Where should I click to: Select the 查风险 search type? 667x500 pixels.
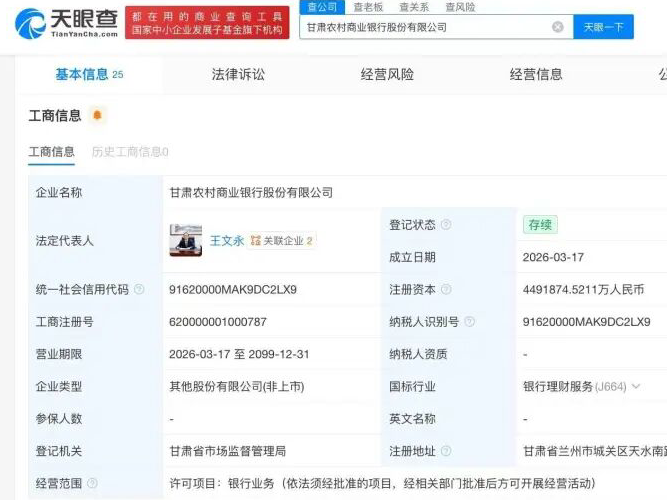pos(460,7)
